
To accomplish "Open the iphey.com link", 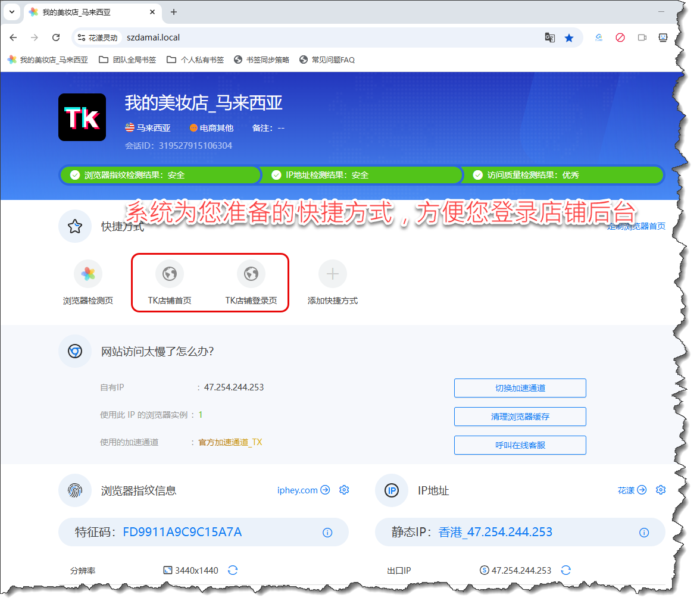I will click(x=304, y=490).
